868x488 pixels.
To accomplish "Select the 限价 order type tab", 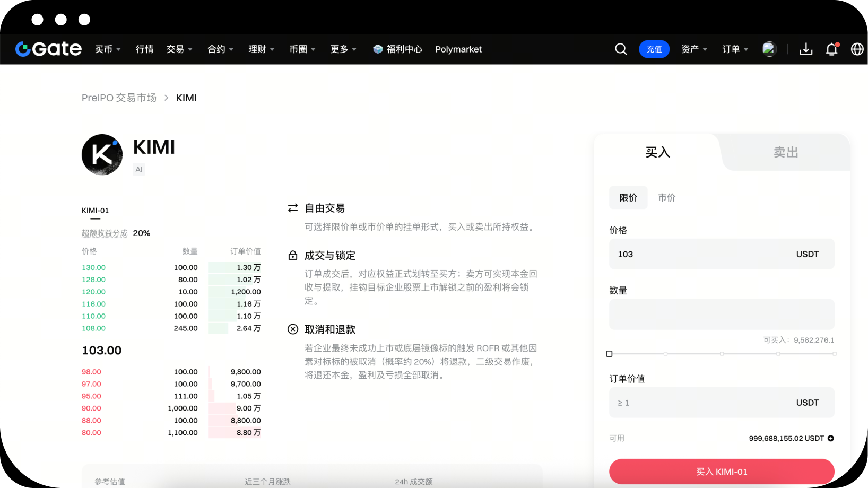I will tap(628, 197).
